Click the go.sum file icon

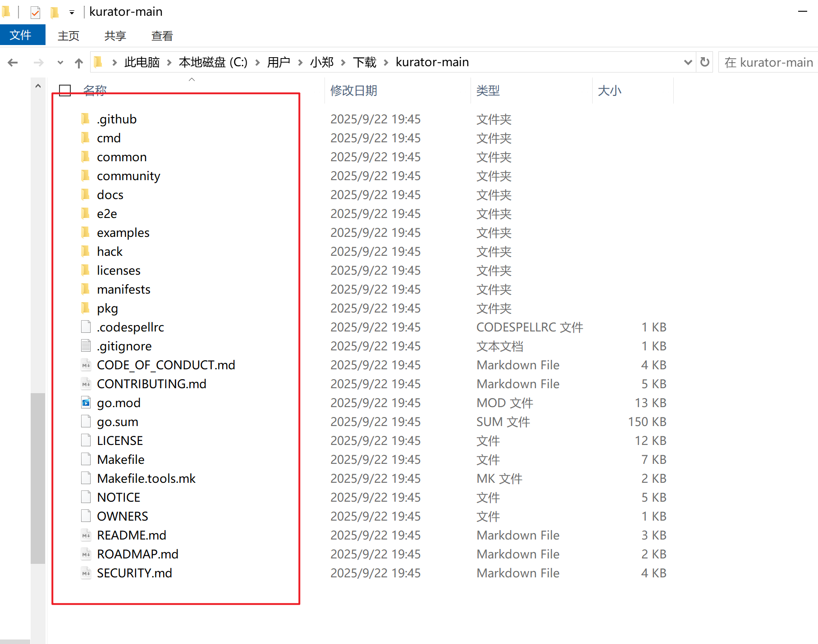[x=86, y=422]
